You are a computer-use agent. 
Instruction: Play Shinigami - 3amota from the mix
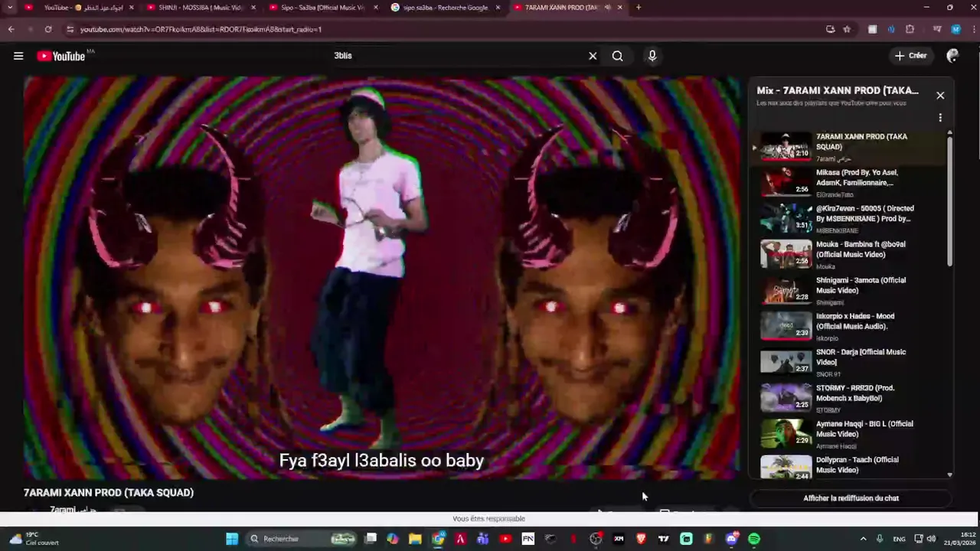pos(850,291)
